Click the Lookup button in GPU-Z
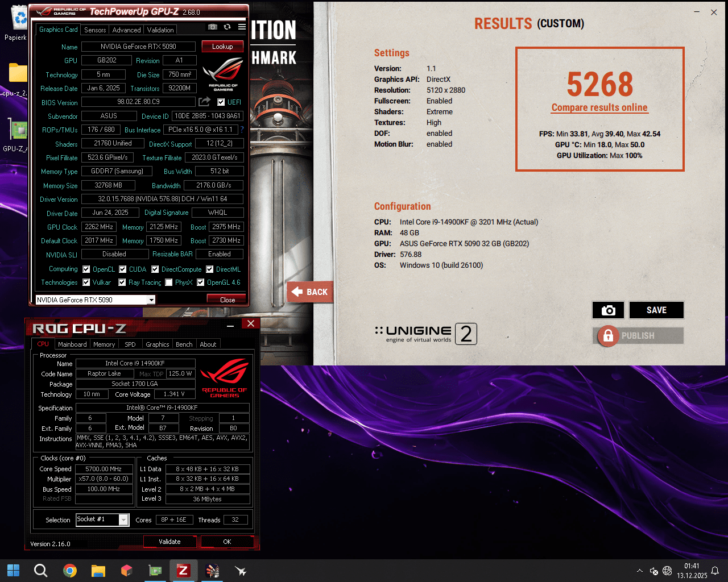 point(222,47)
